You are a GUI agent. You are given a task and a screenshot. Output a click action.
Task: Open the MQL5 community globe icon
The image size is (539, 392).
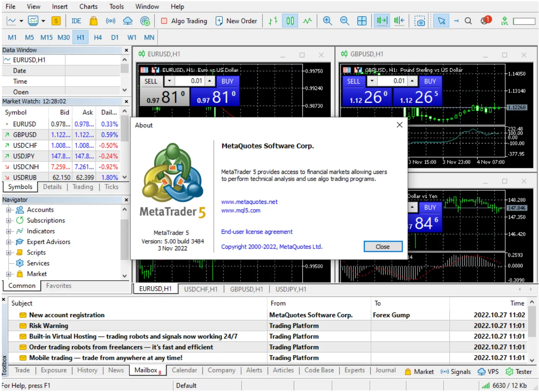(145, 21)
